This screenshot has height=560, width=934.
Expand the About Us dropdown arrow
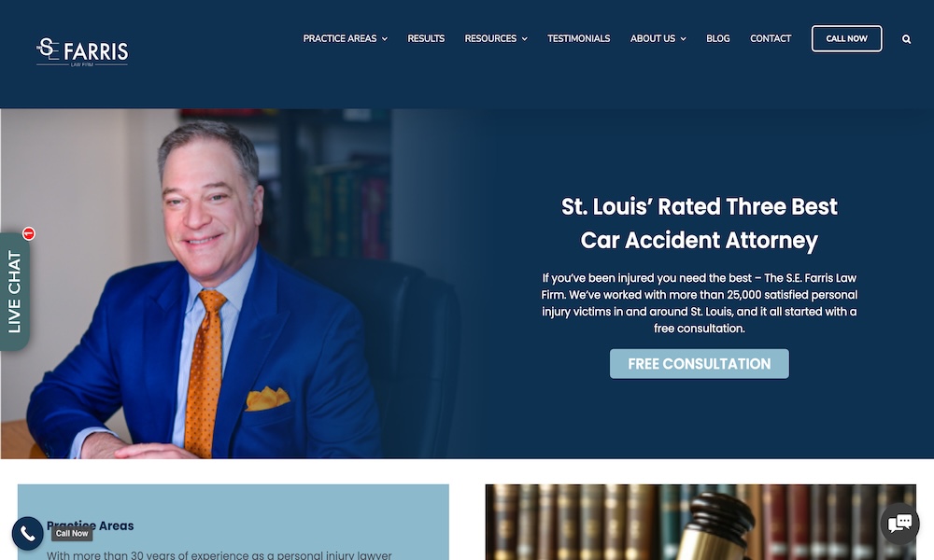click(684, 38)
